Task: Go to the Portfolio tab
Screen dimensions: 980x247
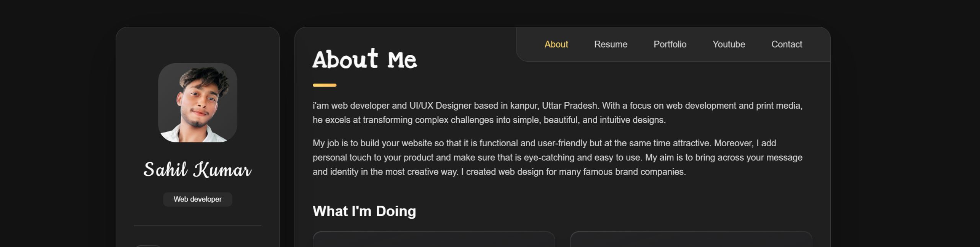Action: 670,44
